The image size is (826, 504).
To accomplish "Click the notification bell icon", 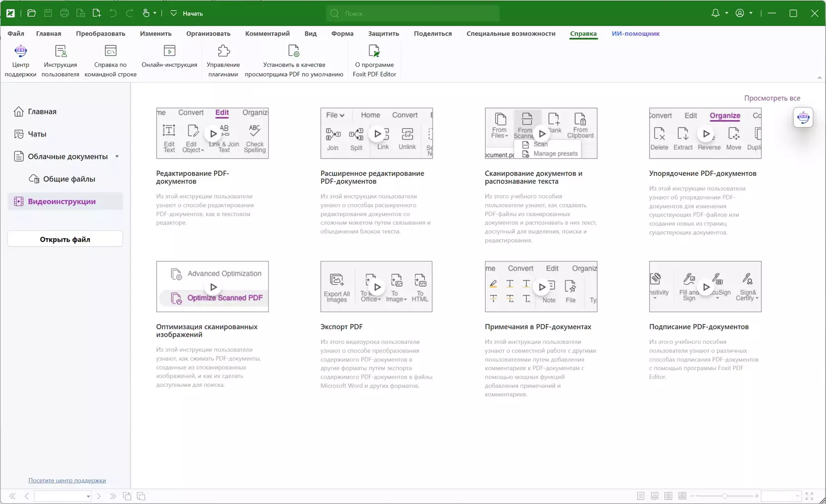I will click(x=715, y=13).
